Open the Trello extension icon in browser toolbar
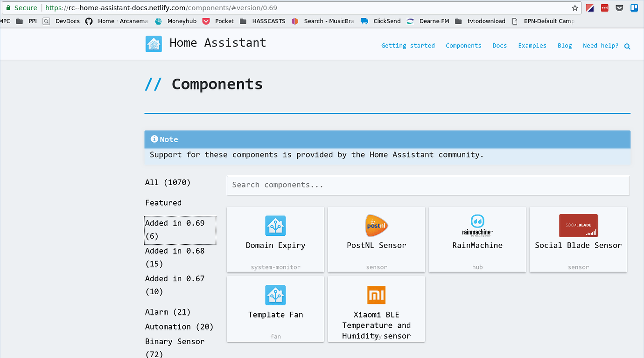644x358 pixels. pyautogui.click(x=634, y=8)
